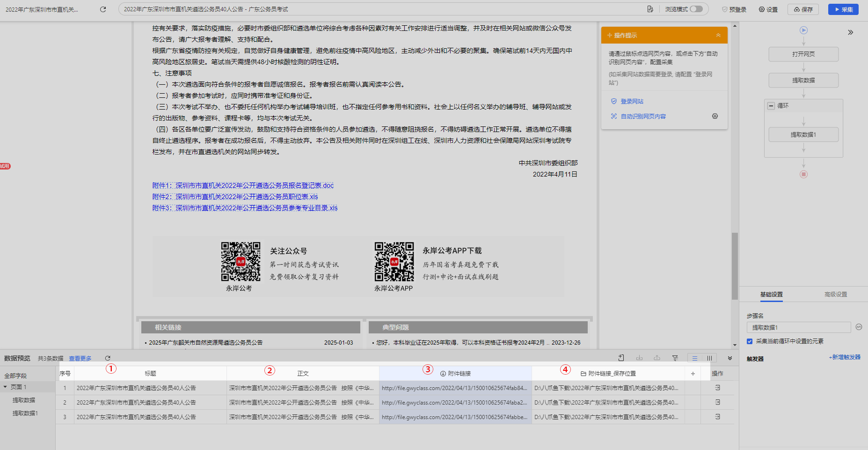Open attachment 附件1 报名登记表.doc link
Viewport: 868px width, 450px height.
point(243,185)
